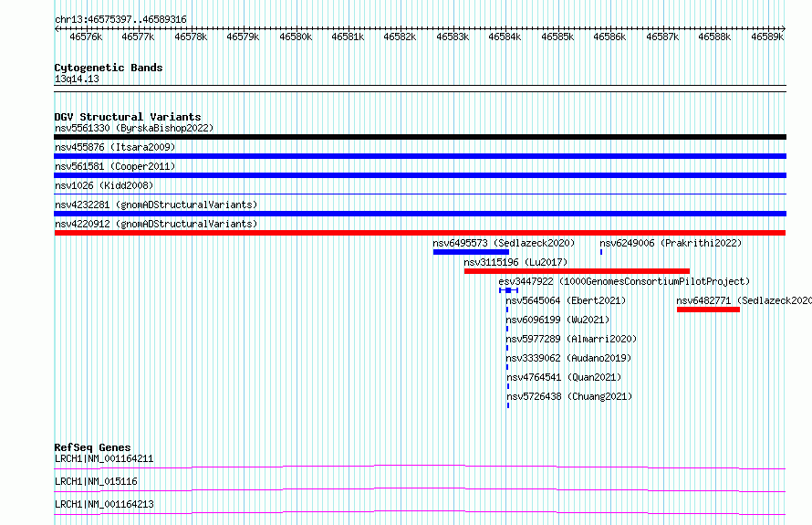Viewport: 812px width, 525px height.
Task: Open the nsv5561330 (ByrskaBishop2022) label
Action: pos(134,128)
